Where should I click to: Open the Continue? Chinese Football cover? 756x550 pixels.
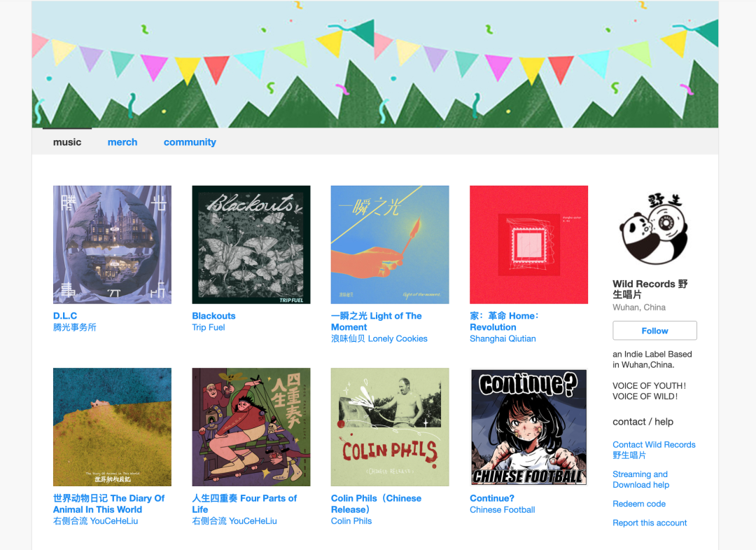pyautogui.click(x=529, y=427)
